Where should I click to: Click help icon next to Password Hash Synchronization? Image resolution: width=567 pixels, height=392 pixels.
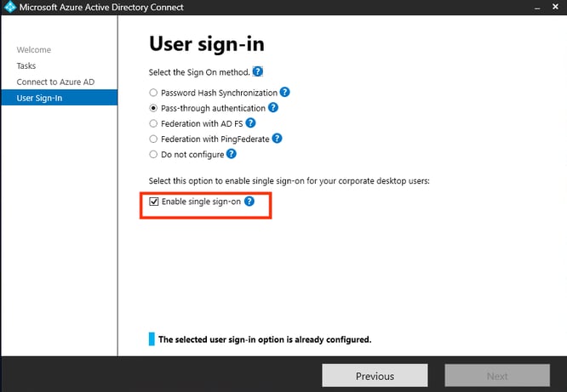click(x=285, y=93)
